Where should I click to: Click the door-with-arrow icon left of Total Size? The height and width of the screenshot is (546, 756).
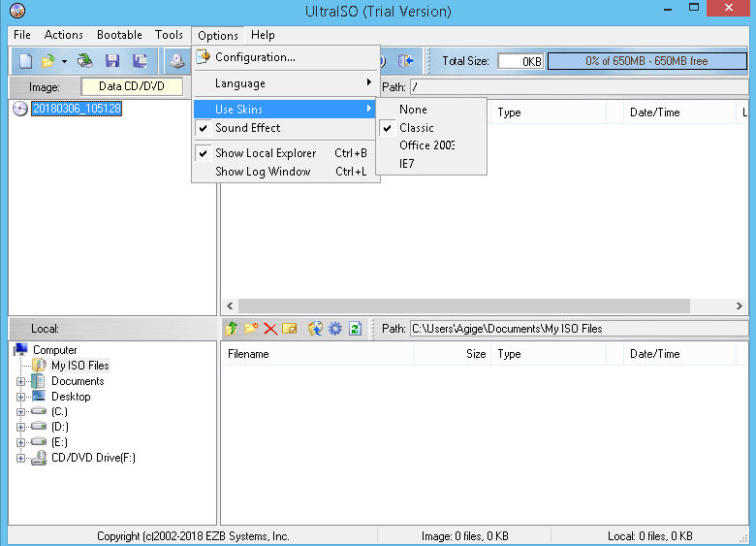point(405,61)
